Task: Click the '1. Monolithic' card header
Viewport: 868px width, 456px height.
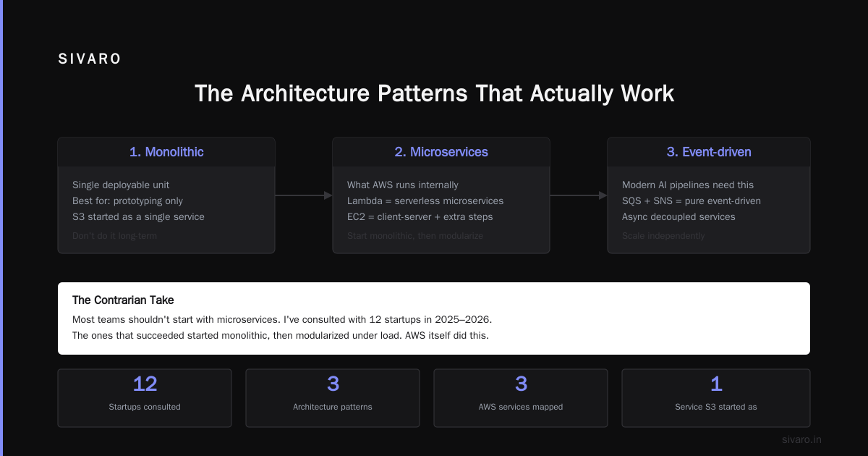Action: pyautogui.click(x=166, y=152)
